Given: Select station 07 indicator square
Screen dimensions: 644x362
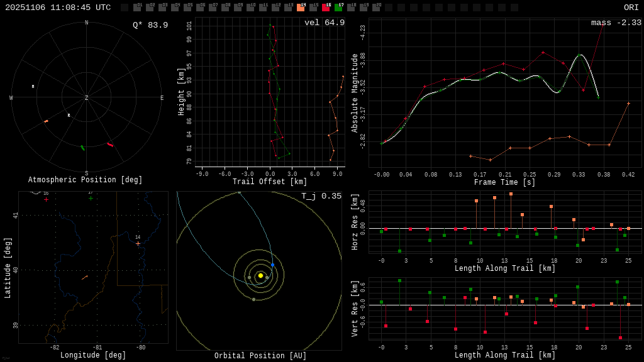Looking at the screenshot, I should [x=213, y=8].
